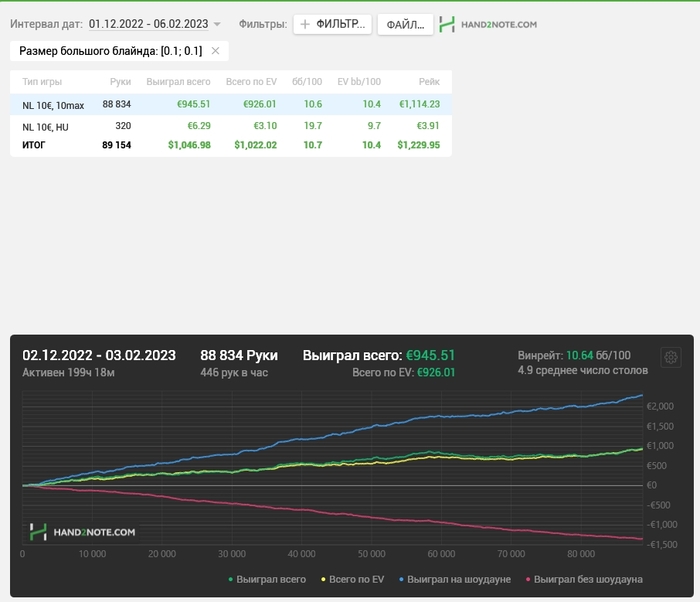Sort by Руки column header
700x602 pixels.
[x=121, y=82]
